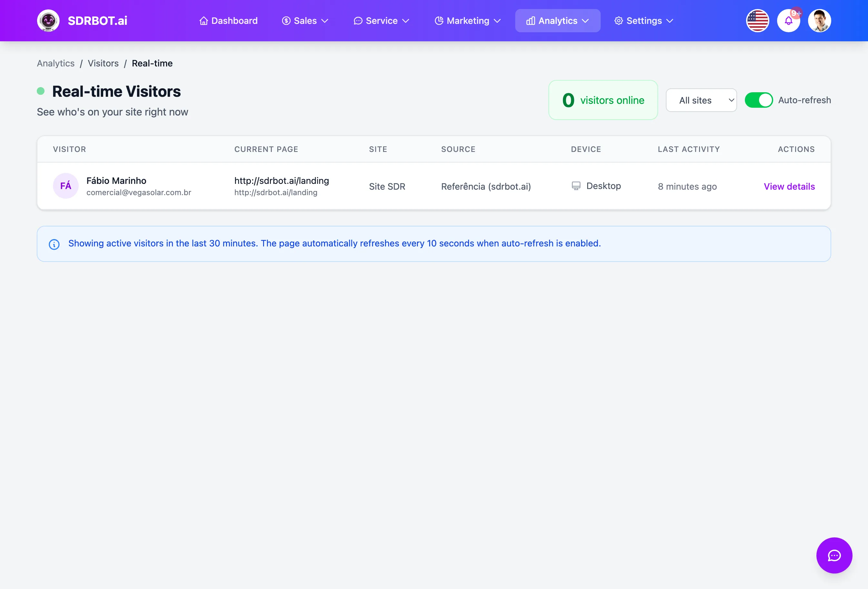Click the LAST ACTIVITY column header

pos(689,149)
